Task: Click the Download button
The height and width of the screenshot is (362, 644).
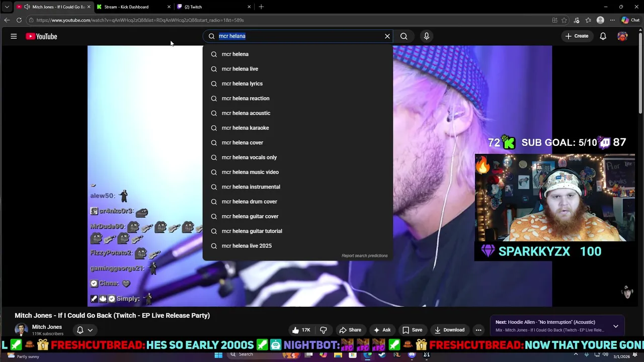Action: tap(449, 330)
